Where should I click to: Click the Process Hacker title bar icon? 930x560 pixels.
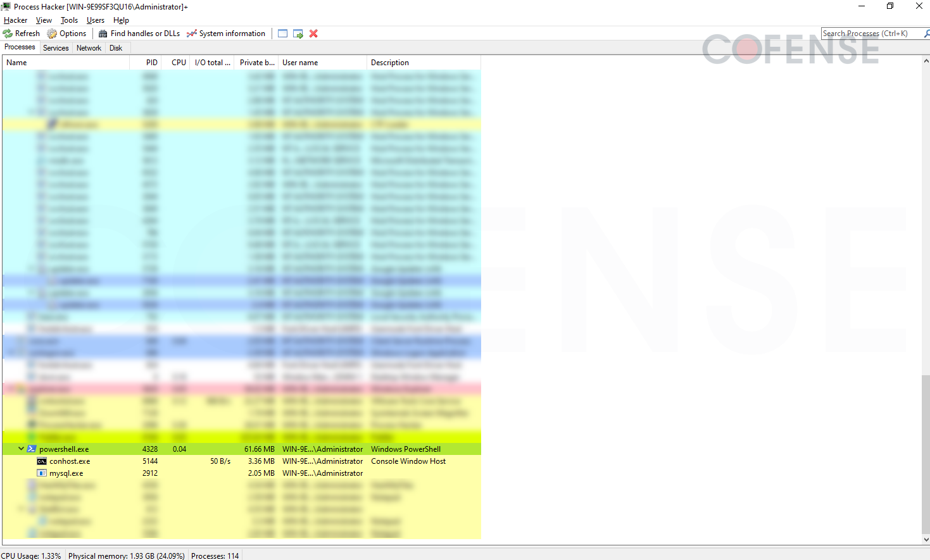pyautogui.click(x=6, y=6)
